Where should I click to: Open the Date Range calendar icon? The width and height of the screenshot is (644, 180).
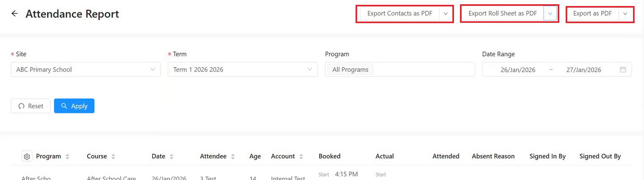623,70
